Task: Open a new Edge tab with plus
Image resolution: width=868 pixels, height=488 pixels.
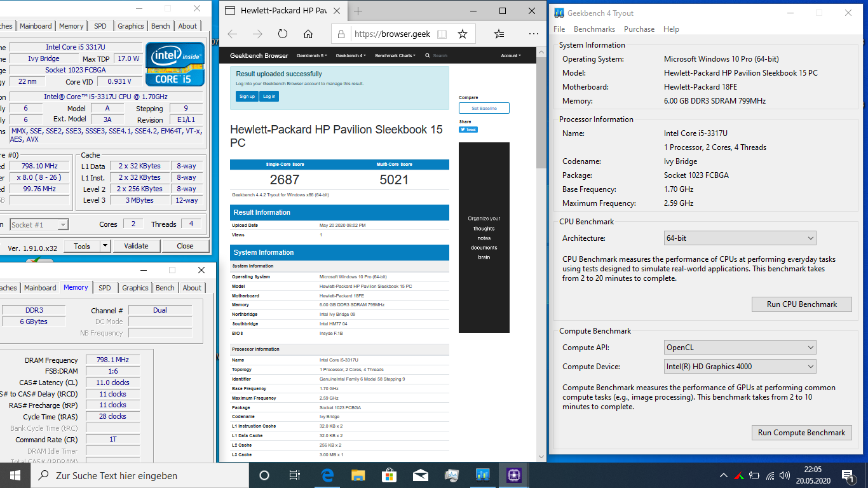Action: tap(358, 11)
